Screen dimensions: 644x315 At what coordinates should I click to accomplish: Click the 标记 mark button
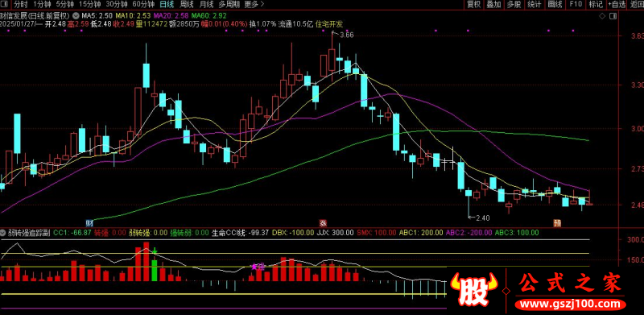tap(596, 5)
